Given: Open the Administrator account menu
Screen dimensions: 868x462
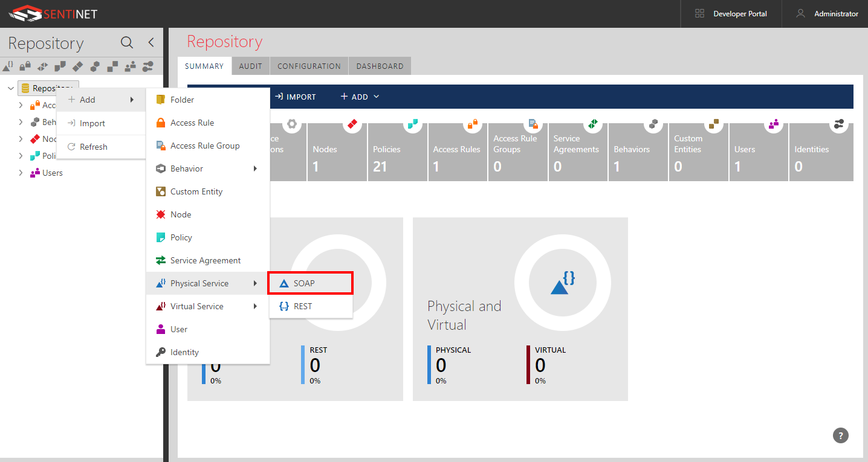Looking at the screenshot, I should pyautogui.click(x=826, y=13).
